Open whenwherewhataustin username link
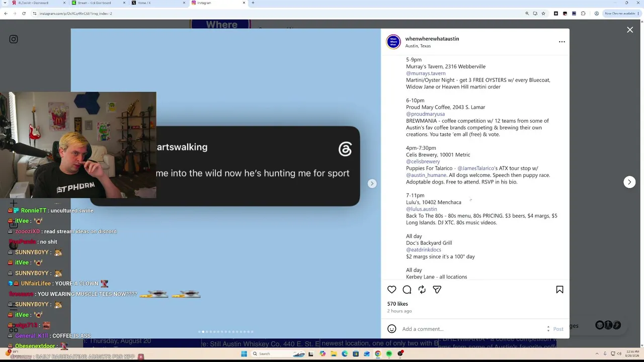Image resolution: width=644 pixels, height=362 pixels. tap(432, 39)
